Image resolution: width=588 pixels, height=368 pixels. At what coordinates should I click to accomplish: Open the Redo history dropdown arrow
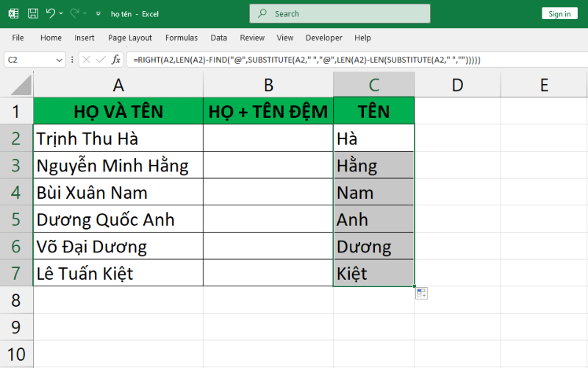pos(85,13)
